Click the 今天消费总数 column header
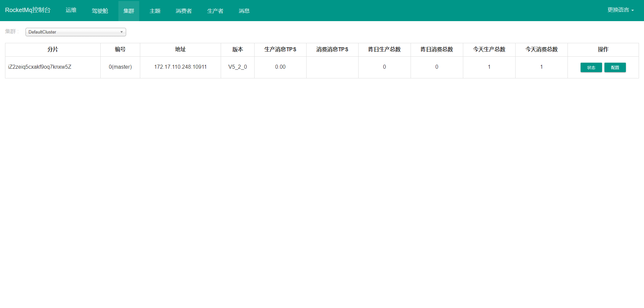Image resolution: width=644 pixels, height=308 pixels. [x=541, y=50]
